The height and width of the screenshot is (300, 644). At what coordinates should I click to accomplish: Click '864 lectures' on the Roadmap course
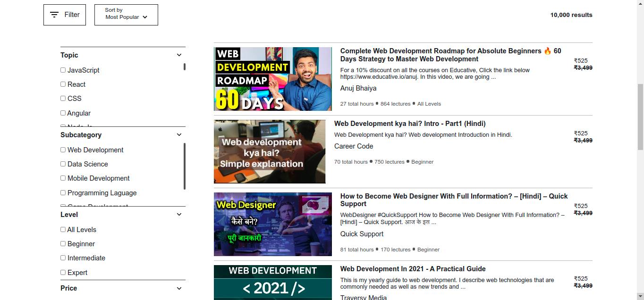click(x=396, y=104)
